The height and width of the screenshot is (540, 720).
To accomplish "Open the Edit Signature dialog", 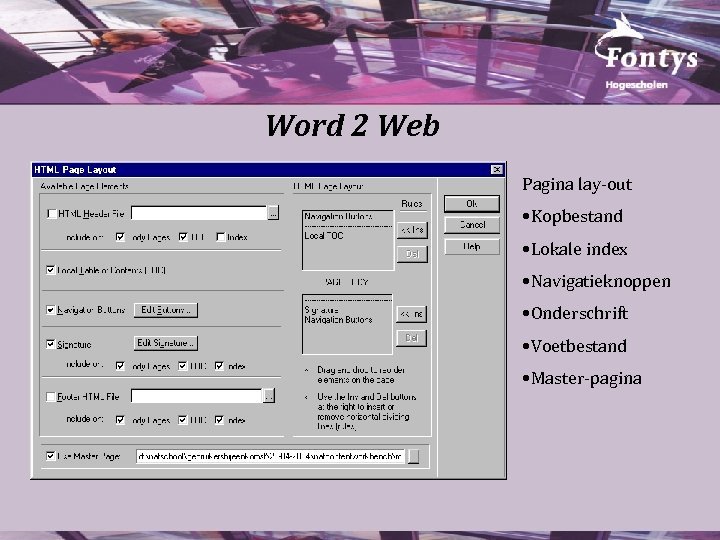I will [x=166, y=343].
